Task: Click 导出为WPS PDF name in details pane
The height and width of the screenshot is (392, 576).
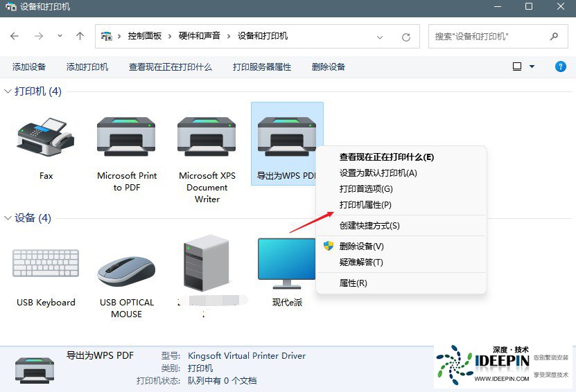Action: coord(100,355)
